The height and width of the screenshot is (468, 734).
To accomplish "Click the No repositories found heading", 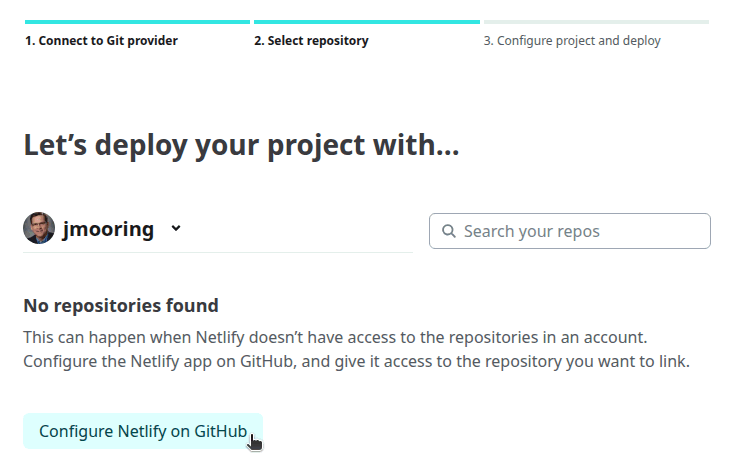I will pos(121,305).
